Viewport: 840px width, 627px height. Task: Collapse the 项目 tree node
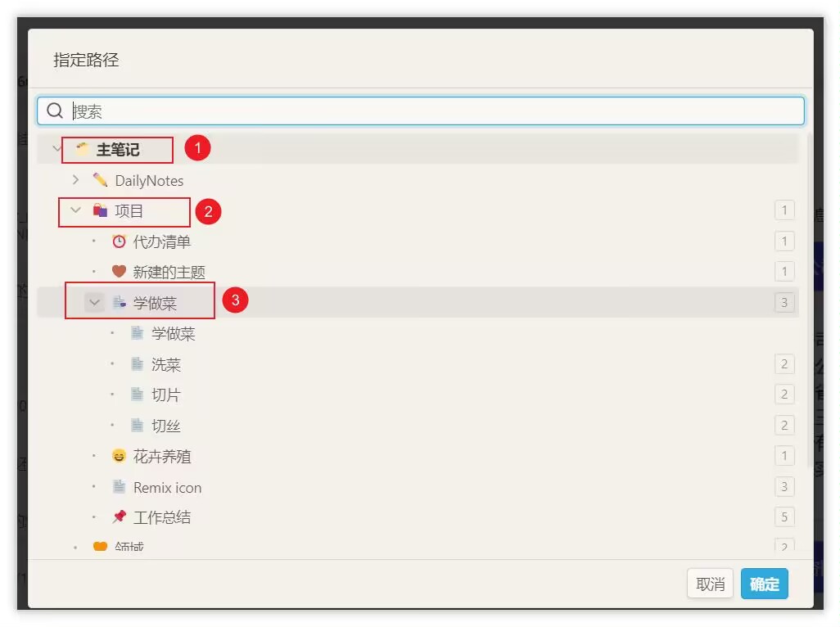pos(75,210)
